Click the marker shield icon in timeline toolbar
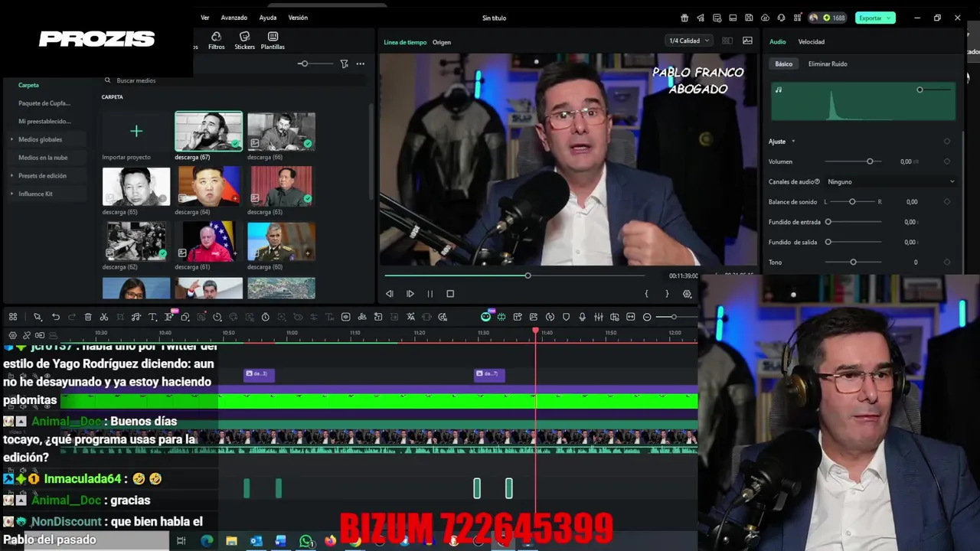The width and height of the screenshot is (980, 551). point(566,317)
